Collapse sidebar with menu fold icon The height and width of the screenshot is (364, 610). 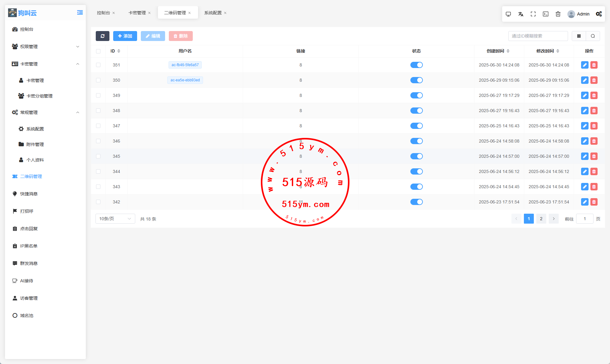click(80, 13)
